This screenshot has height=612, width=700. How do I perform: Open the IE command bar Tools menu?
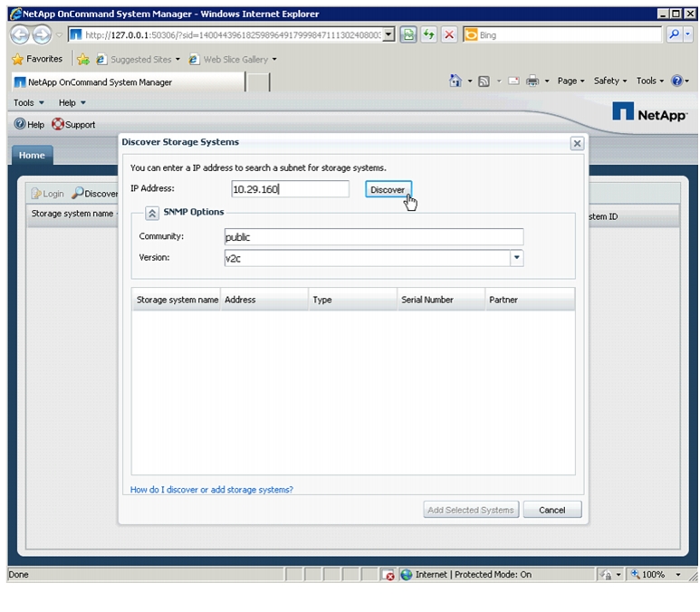tap(650, 81)
